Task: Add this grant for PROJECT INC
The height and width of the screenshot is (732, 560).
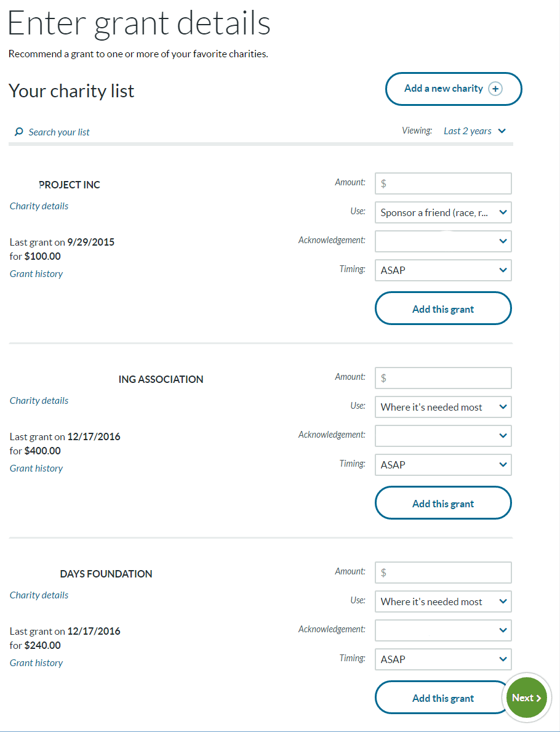Action: click(x=443, y=308)
